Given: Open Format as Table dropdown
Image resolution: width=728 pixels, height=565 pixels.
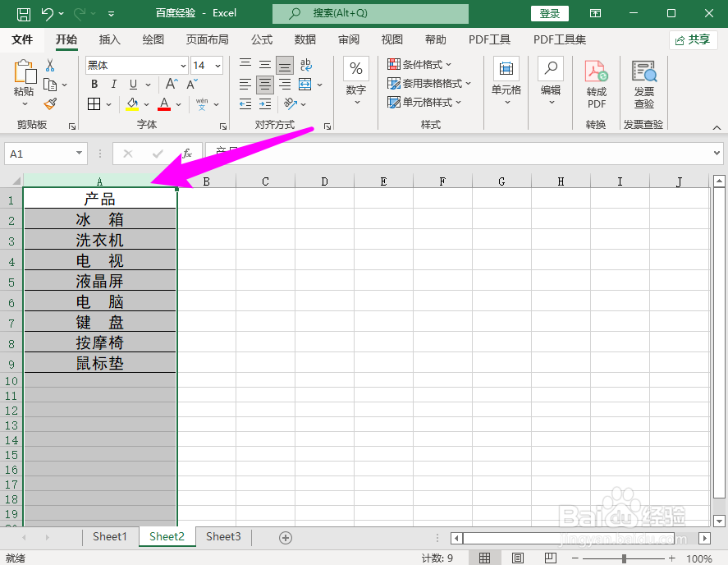Looking at the screenshot, I should 429,83.
